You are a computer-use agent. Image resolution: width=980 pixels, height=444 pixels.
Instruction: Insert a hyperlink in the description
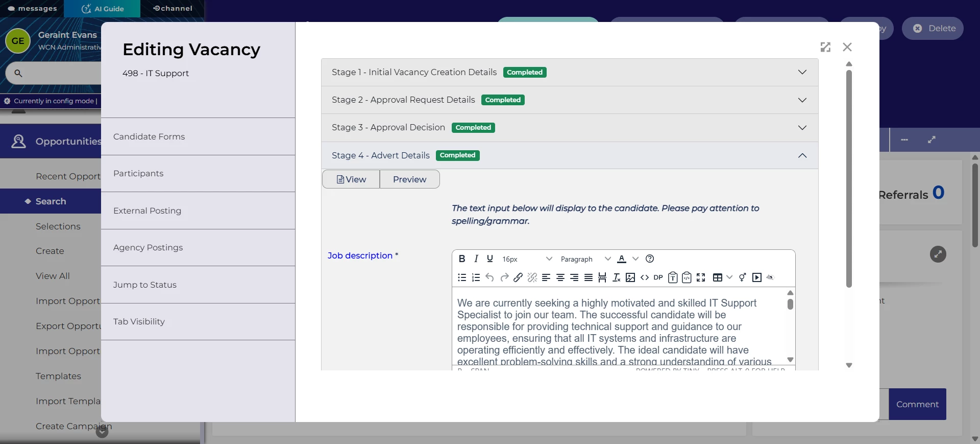pos(518,277)
